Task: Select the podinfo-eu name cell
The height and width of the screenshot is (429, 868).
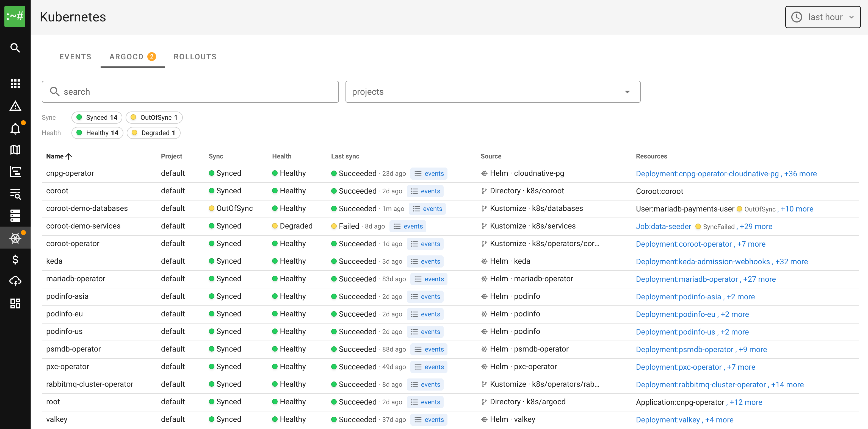Action: click(x=64, y=314)
